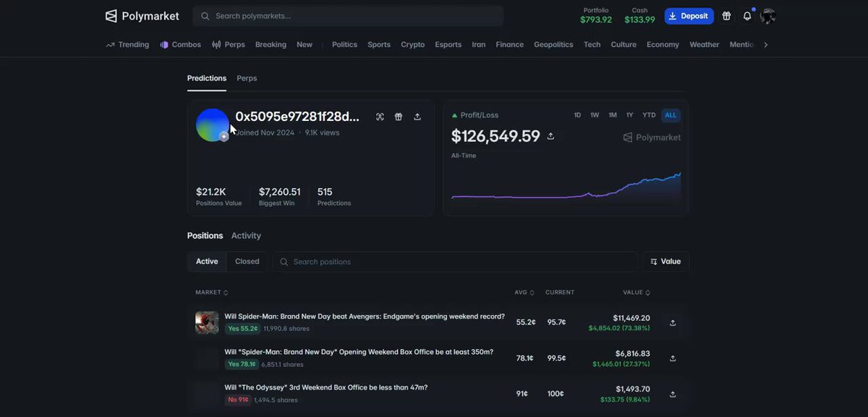Select the 1Y time range

click(x=629, y=115)
